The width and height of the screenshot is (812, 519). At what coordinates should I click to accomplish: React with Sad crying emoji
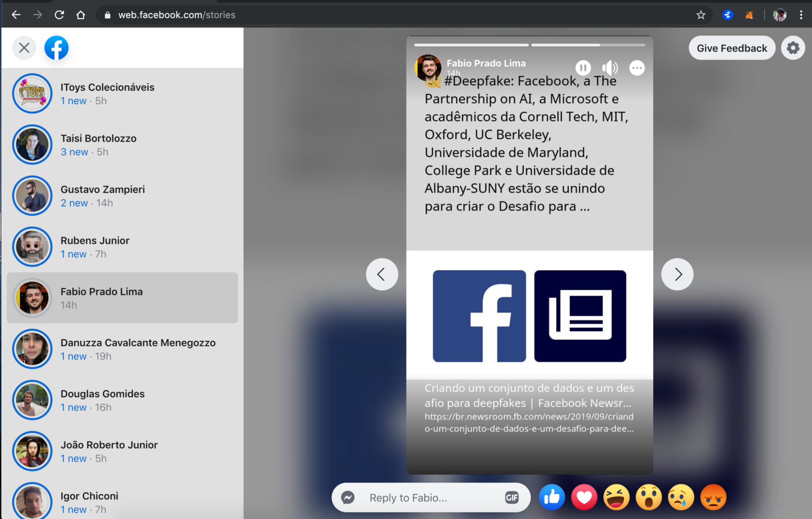pyautogui.click(x=681, y=497)
